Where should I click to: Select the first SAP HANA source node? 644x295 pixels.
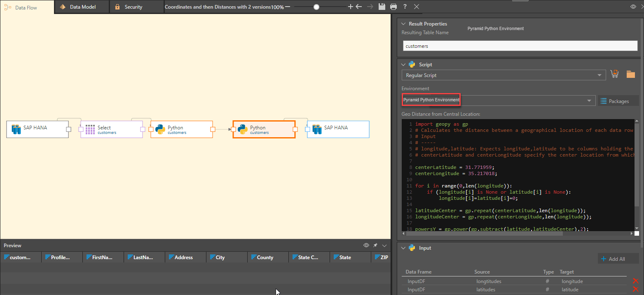click(37, 129)
